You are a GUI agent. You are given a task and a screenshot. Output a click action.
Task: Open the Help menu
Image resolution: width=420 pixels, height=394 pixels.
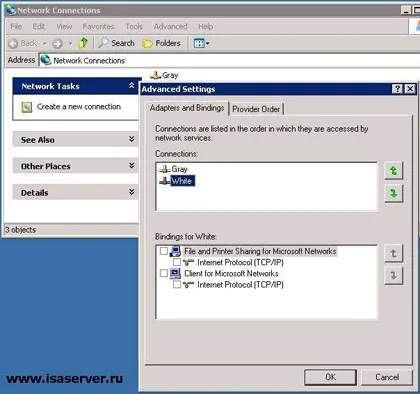(x=206, y=26)
